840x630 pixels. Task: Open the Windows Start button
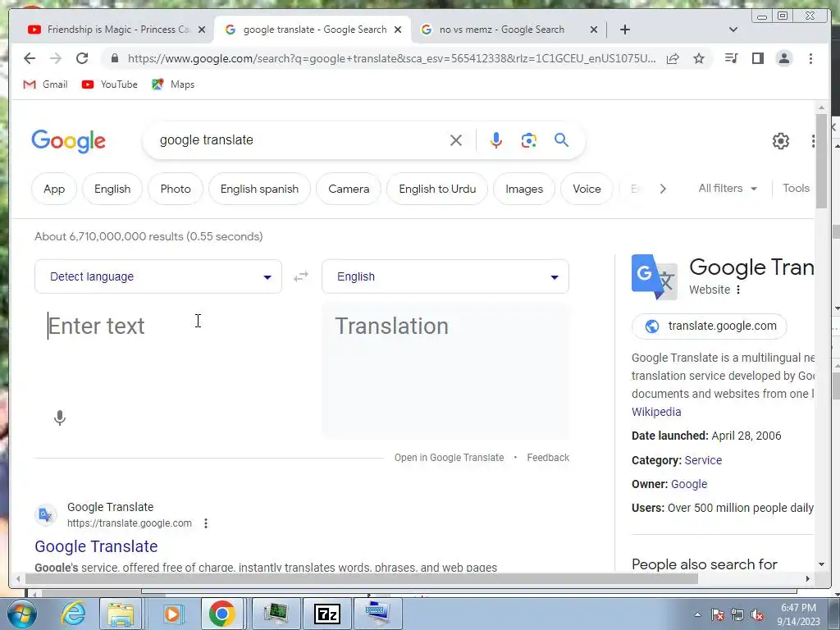click(22, 614)
